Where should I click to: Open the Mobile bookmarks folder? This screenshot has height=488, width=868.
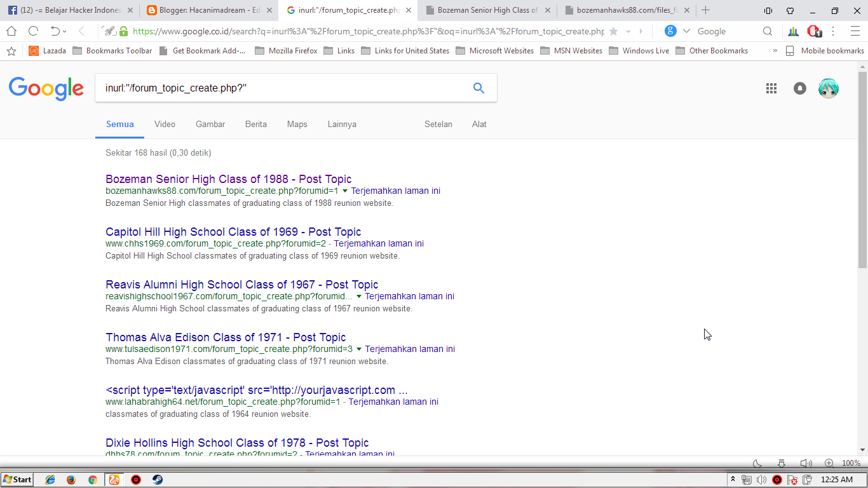825,51
